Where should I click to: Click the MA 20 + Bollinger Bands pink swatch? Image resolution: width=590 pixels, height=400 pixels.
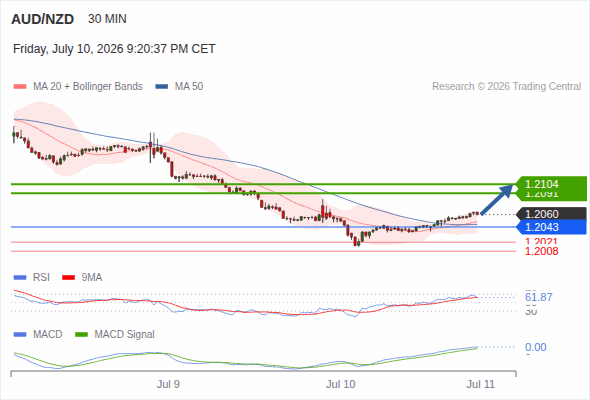click(20, 87)
